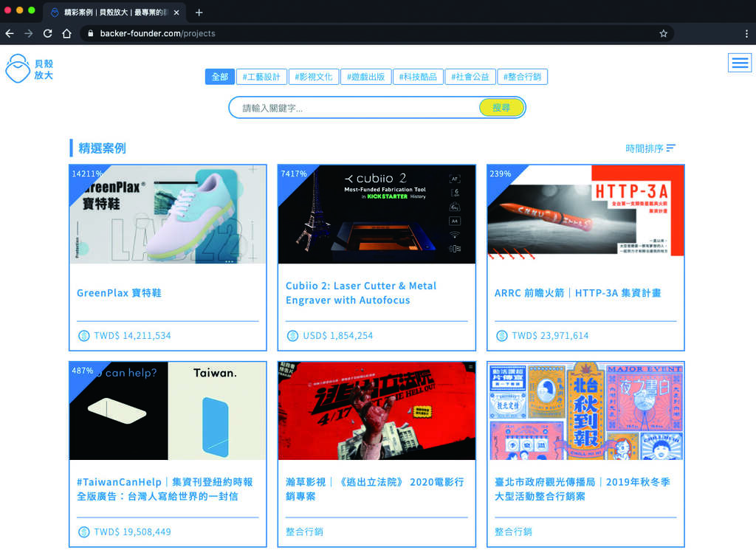Click the USD$ 1,854,254 amount text

click(337, 335)
